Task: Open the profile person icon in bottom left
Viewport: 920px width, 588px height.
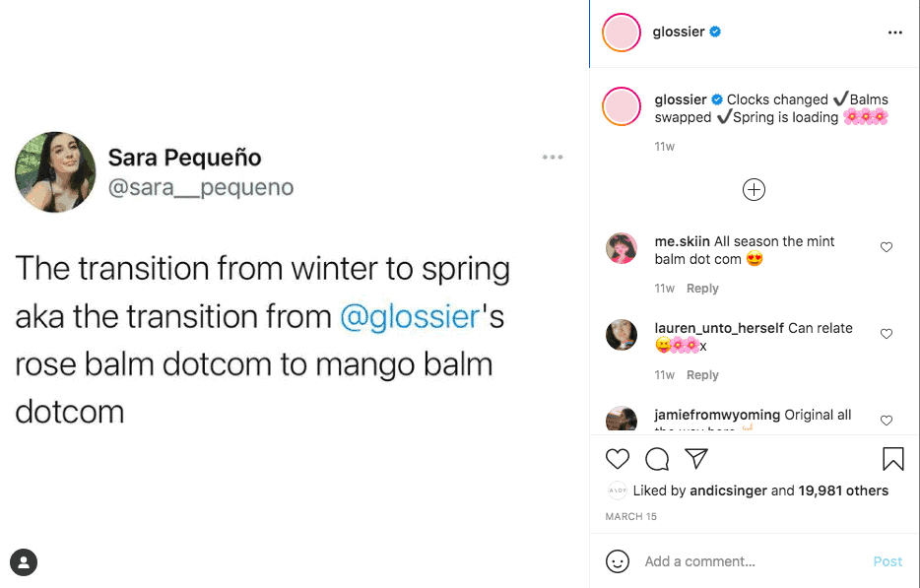Action: coord(23,562)
